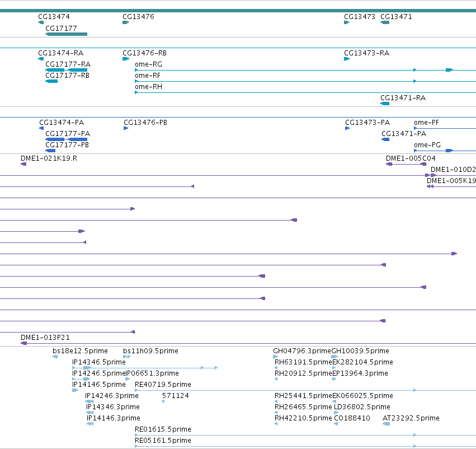Select the CG17177-PB protein label
476x449 pixels.
point(67,145)
